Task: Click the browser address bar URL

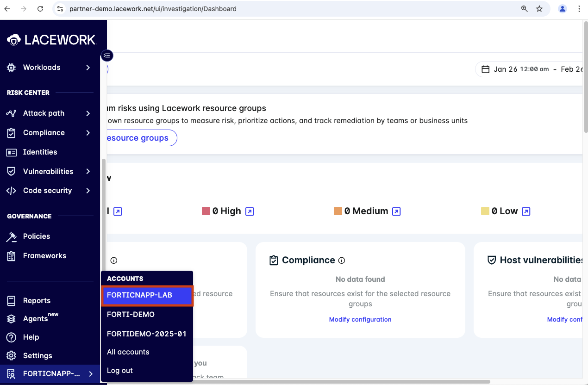Action: pyautogui.click(x=153, y=9)
